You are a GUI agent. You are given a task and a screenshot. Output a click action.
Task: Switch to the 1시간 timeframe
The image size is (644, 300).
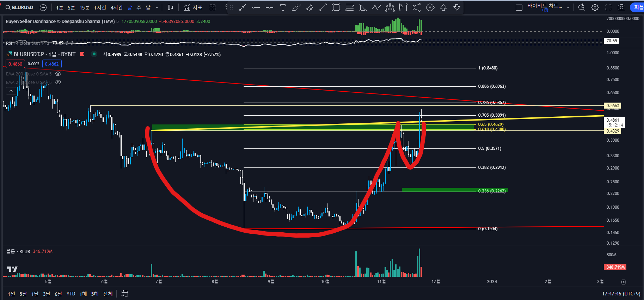click(100, 7)
